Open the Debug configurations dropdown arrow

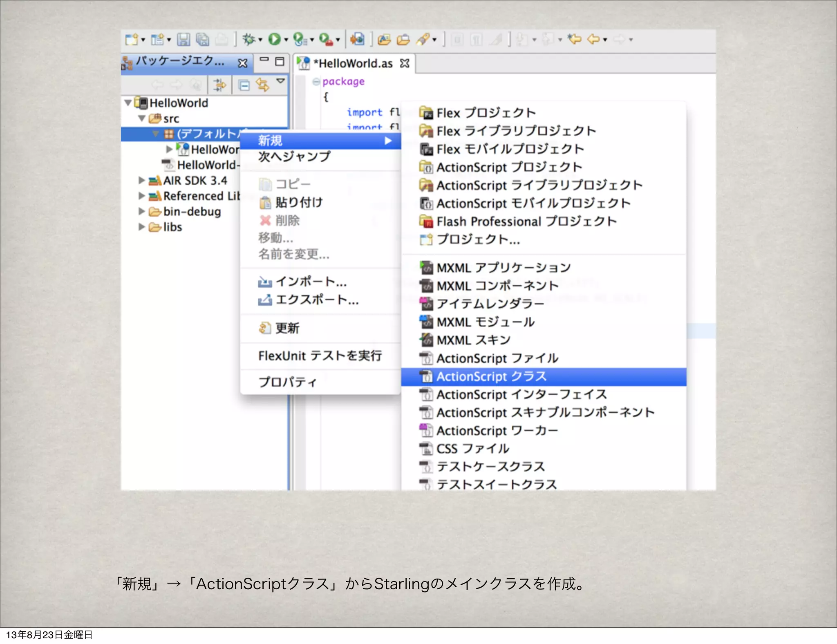260,40
